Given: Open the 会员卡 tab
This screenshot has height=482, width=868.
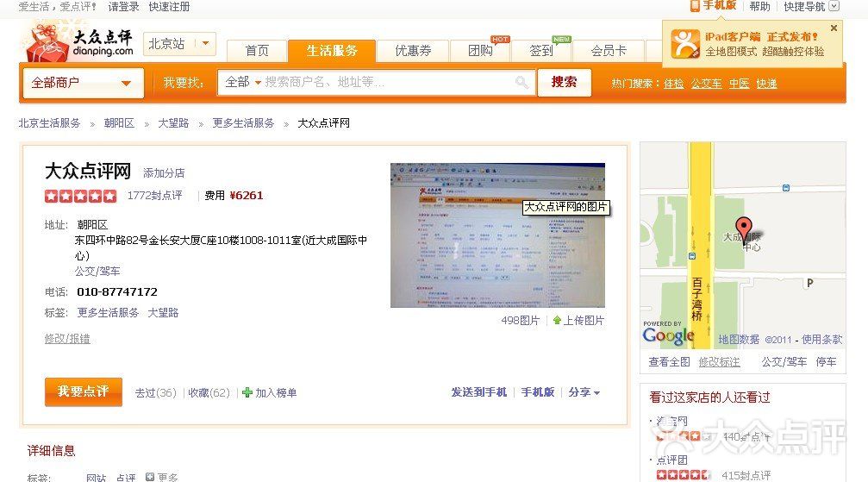Looking at the screenshot, I should [x=609, y=51].
